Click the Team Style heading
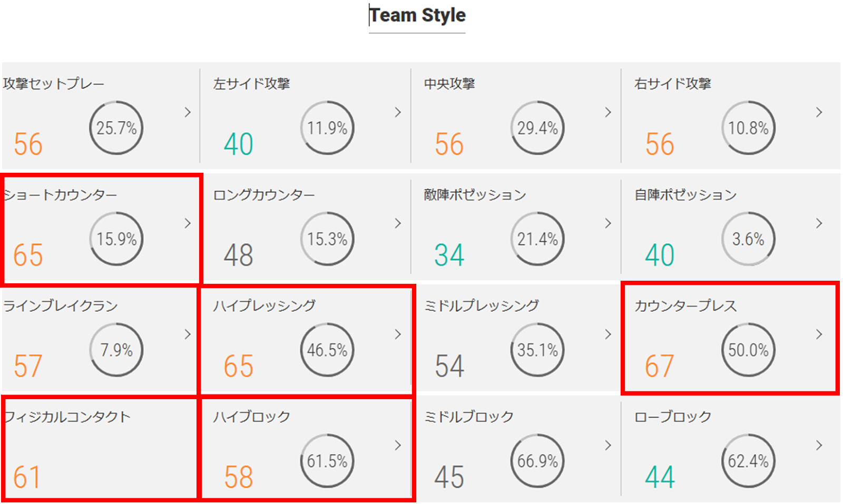 pyautogui.click(x=417, y=15)
